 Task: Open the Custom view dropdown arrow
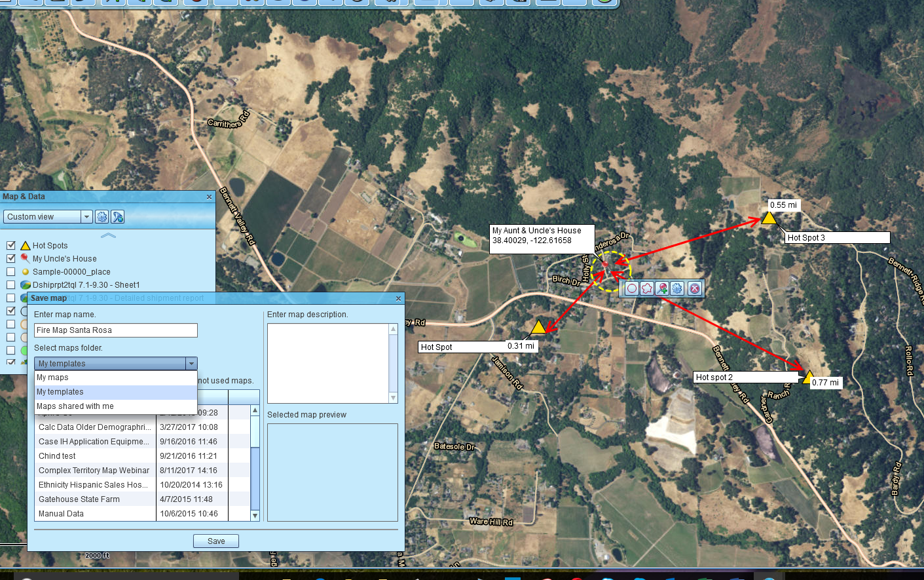(86, 217)
